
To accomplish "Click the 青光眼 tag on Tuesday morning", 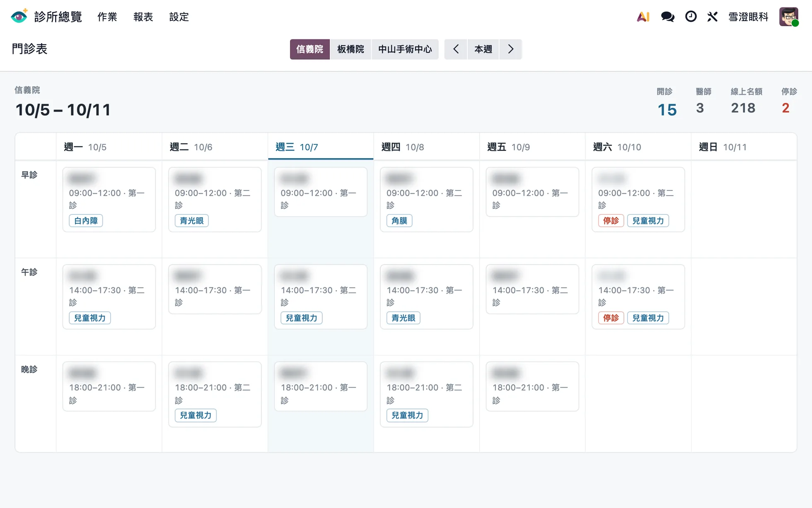I will tap(191, 221).
